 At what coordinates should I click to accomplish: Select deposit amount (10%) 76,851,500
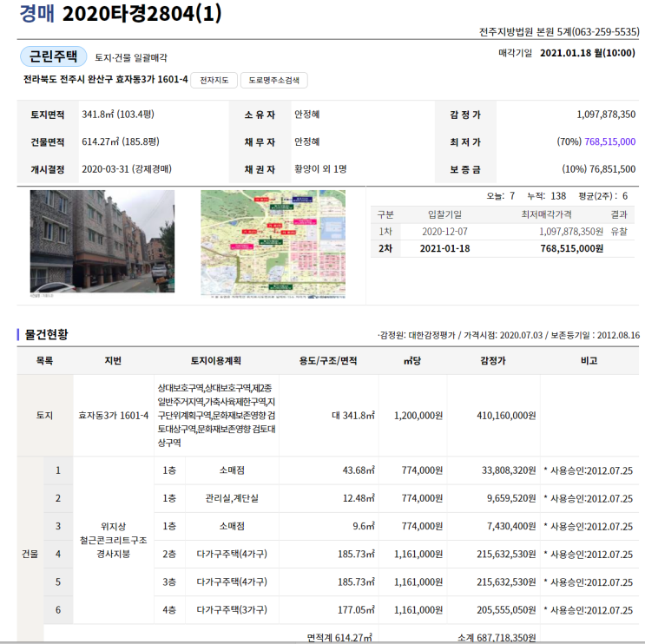tap(598, 169)
